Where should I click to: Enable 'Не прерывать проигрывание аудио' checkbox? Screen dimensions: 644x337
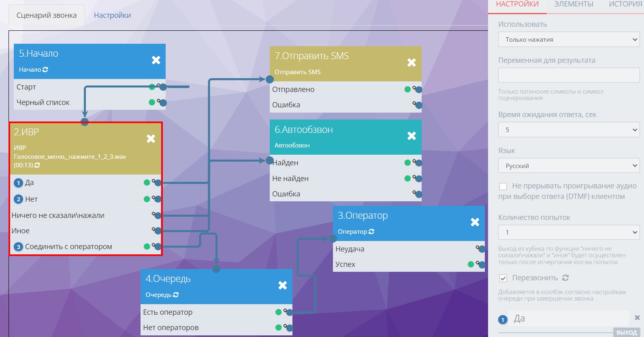503,186
